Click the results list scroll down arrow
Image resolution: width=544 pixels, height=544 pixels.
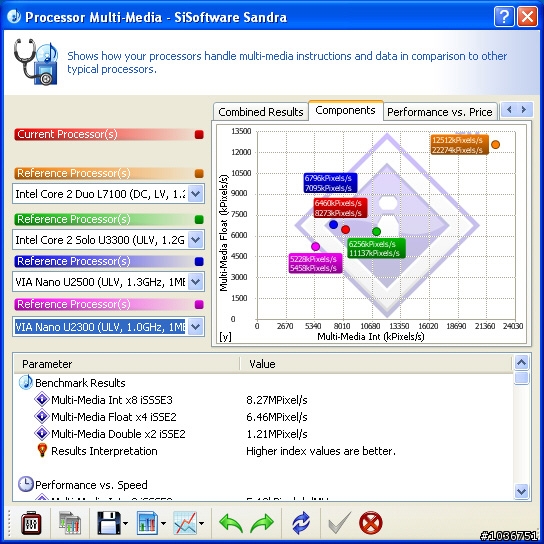[x=521, y=491]
